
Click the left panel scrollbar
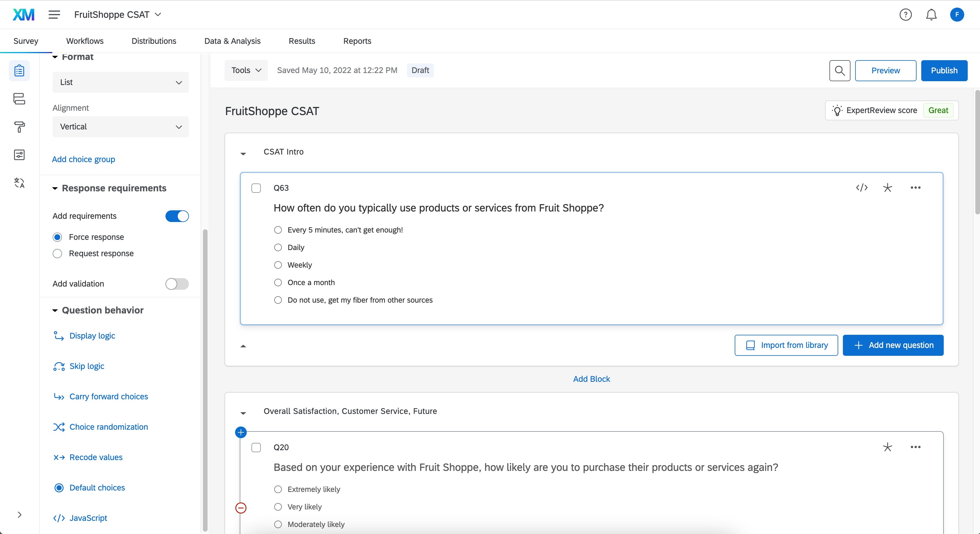[206, 380]
